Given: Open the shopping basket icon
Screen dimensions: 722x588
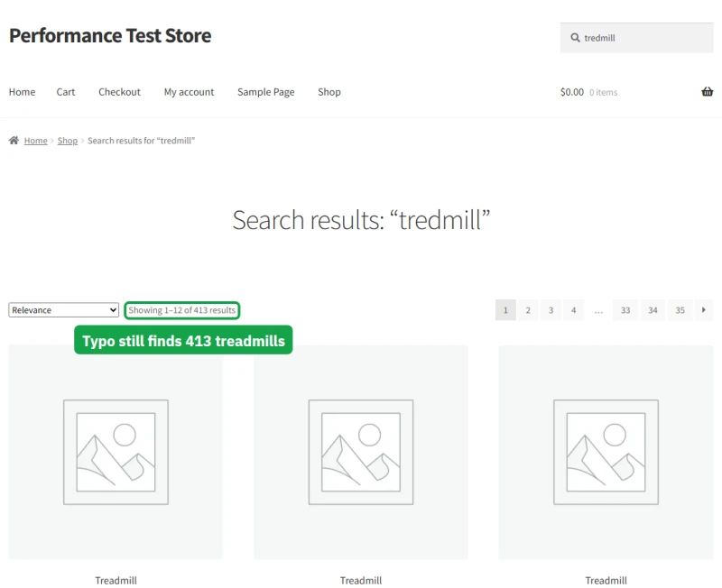Looking at the screenshot, I should click(707, 92).
